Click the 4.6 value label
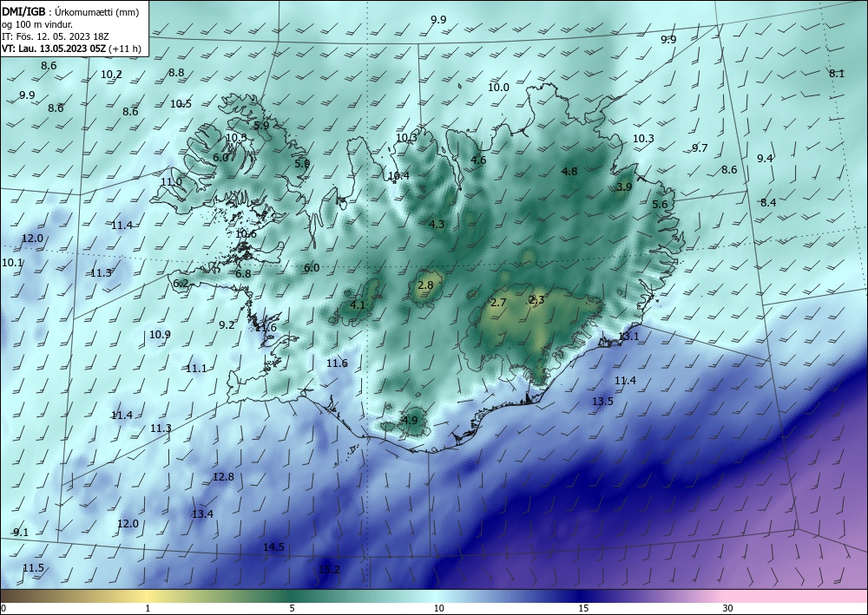Image resolution: width=868 pixels, height=615 pixels. (478, 160)
